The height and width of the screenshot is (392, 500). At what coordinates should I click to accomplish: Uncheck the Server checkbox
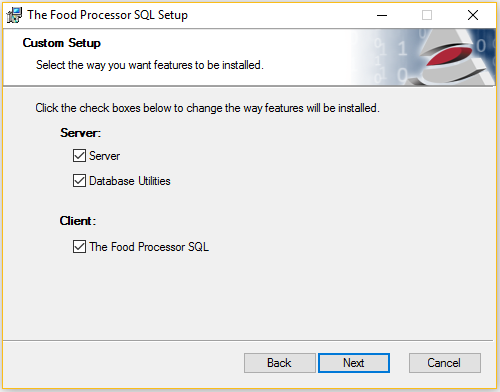point(79,156)
